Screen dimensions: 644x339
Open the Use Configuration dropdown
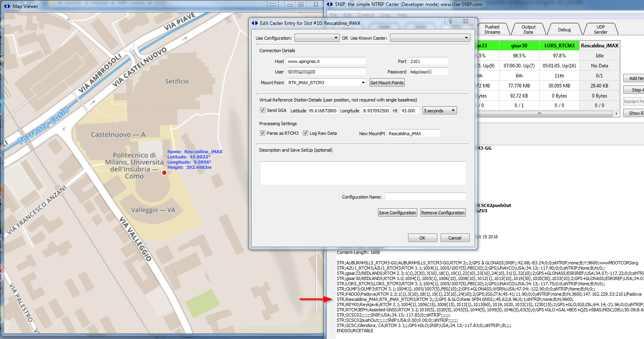click(x=317, y=38)
